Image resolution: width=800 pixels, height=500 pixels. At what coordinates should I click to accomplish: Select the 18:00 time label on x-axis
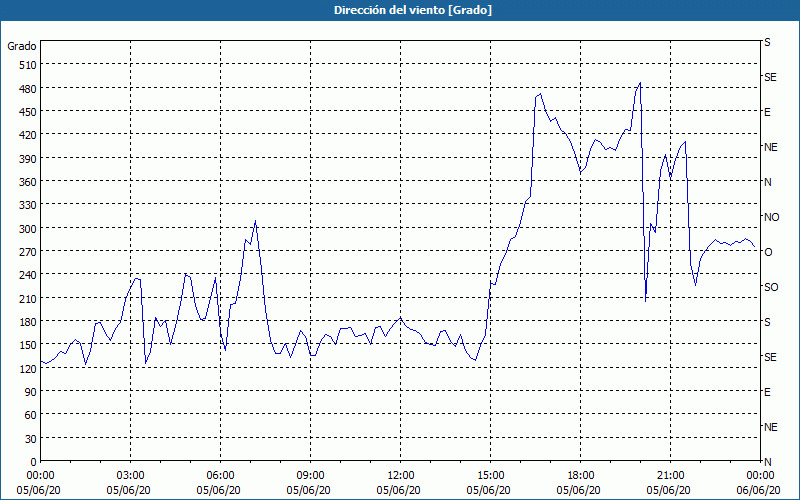[580, 476]
